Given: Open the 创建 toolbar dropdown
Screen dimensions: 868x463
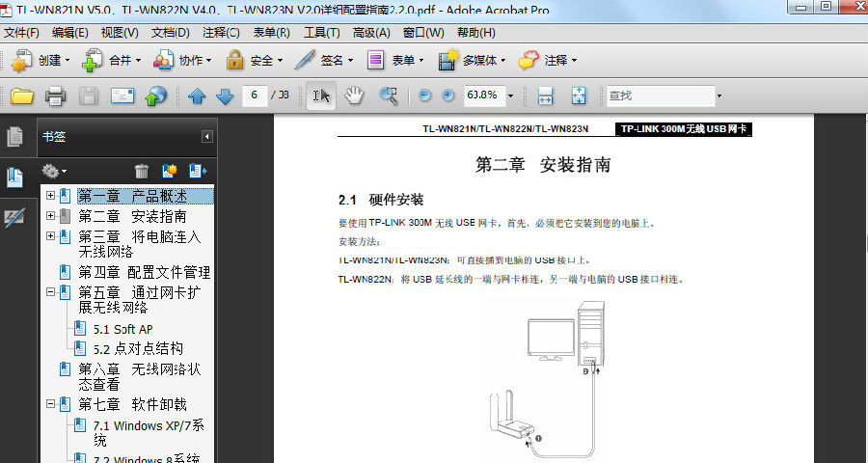Looking at the screenshot, I should point(41,61).
